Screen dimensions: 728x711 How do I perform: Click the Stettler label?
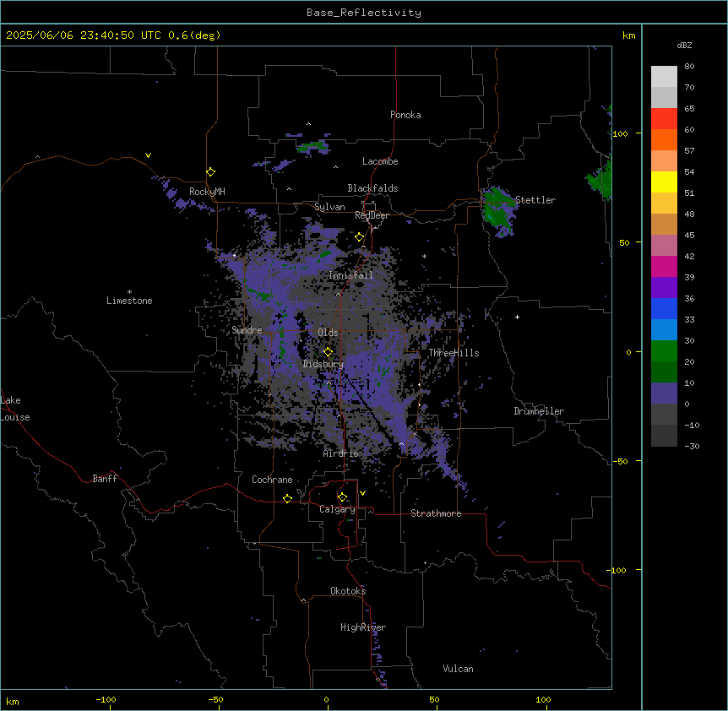point(535,200)
